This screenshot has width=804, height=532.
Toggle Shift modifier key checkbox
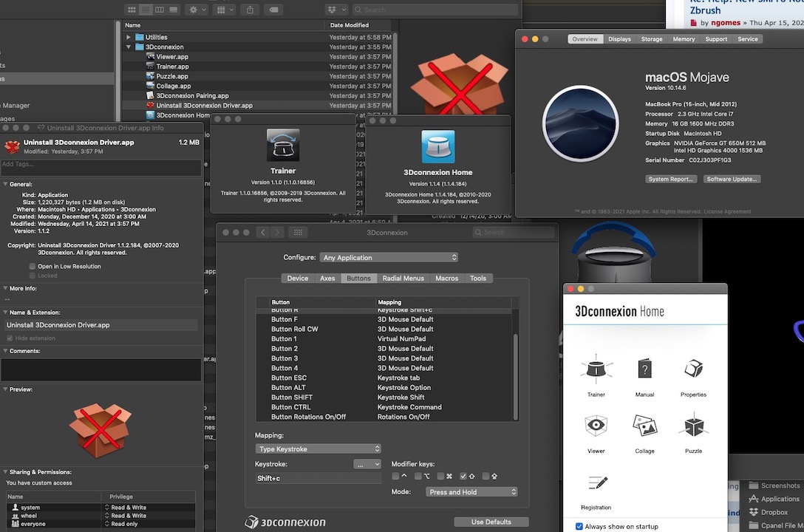click(463, 476)
